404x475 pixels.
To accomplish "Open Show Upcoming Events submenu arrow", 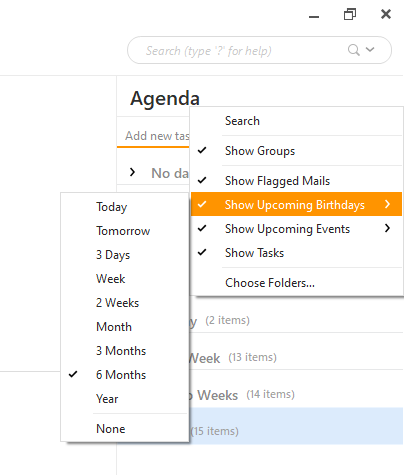I will 387,228.
